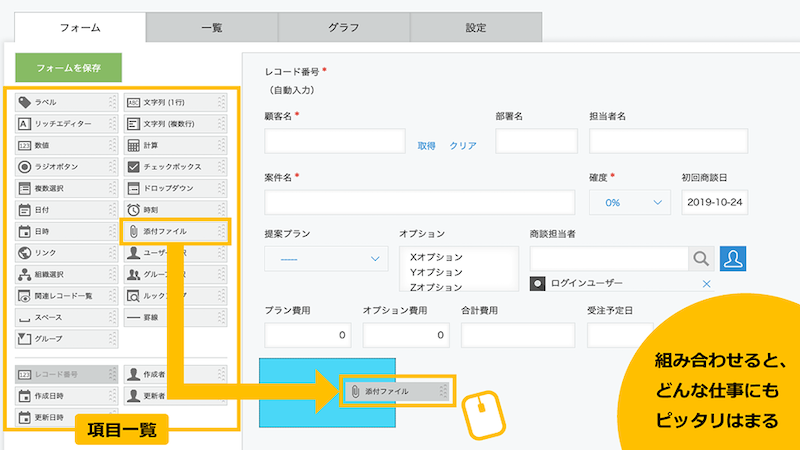Viewport: 800px width, 450px height.
Task: Click the 案件名 text input field
Action: point(420,203)
